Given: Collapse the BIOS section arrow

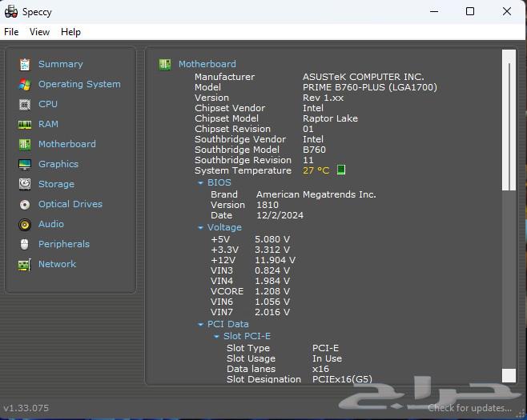Looking at the screenshot, I should (x=200, y=183).
